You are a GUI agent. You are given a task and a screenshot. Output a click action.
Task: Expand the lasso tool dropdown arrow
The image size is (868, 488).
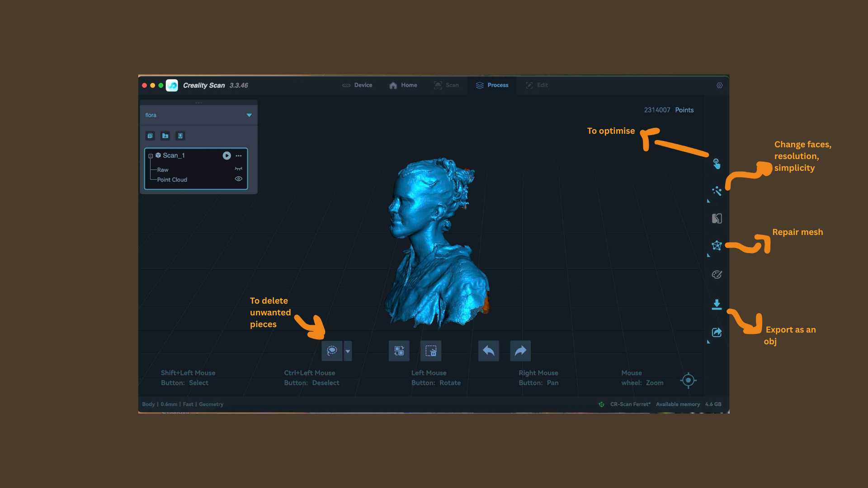348,351
